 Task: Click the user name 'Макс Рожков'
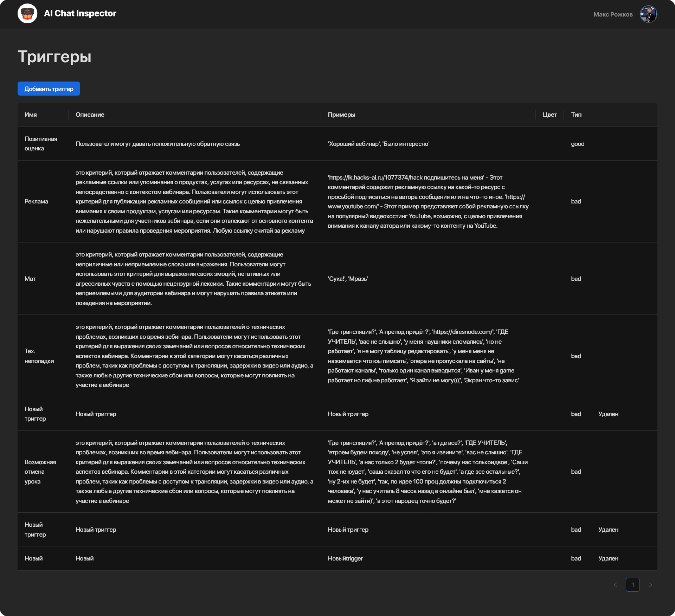point(613,14)
